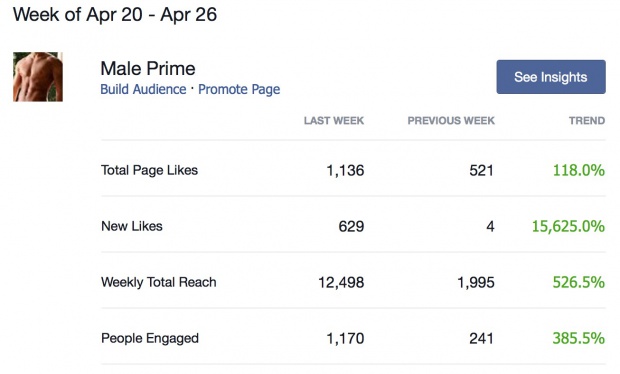The height and width of the screenshot is (374, 620).
Task: Select the Total Page Likes row label
Action: [x=149, y=170]
